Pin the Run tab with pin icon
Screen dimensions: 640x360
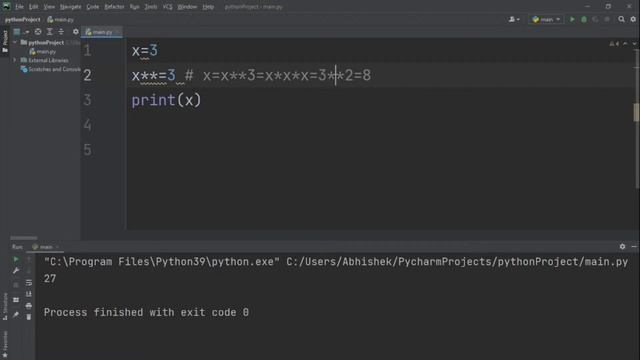[x=16, y=314]
